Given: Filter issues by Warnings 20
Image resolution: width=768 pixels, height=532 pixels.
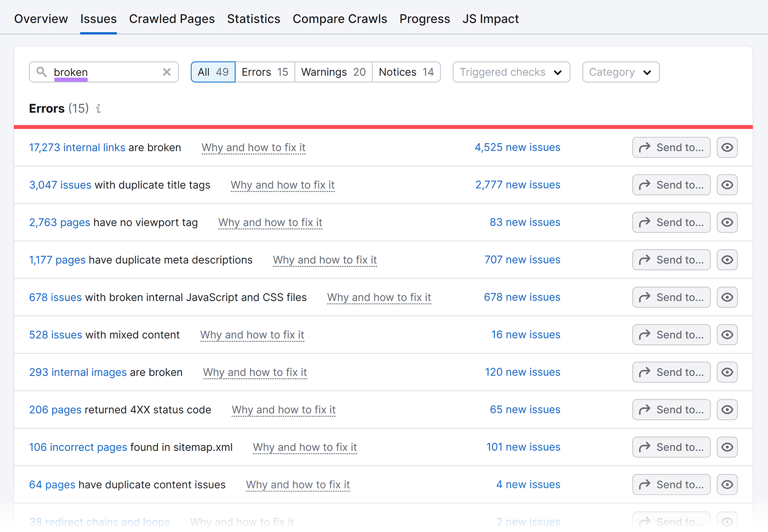Looking at the screenshot, I should (x=333, y=72).
